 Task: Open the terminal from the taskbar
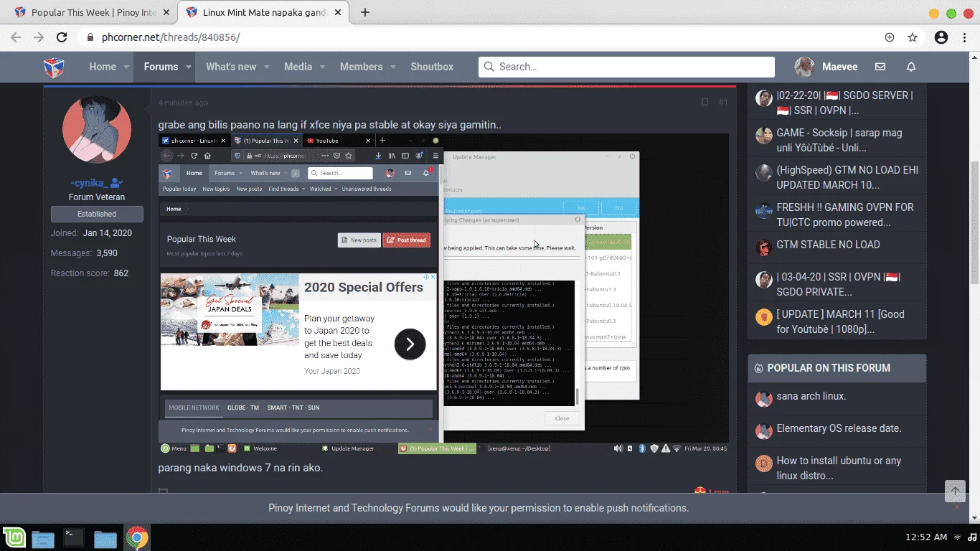click(x=74, y=537)
